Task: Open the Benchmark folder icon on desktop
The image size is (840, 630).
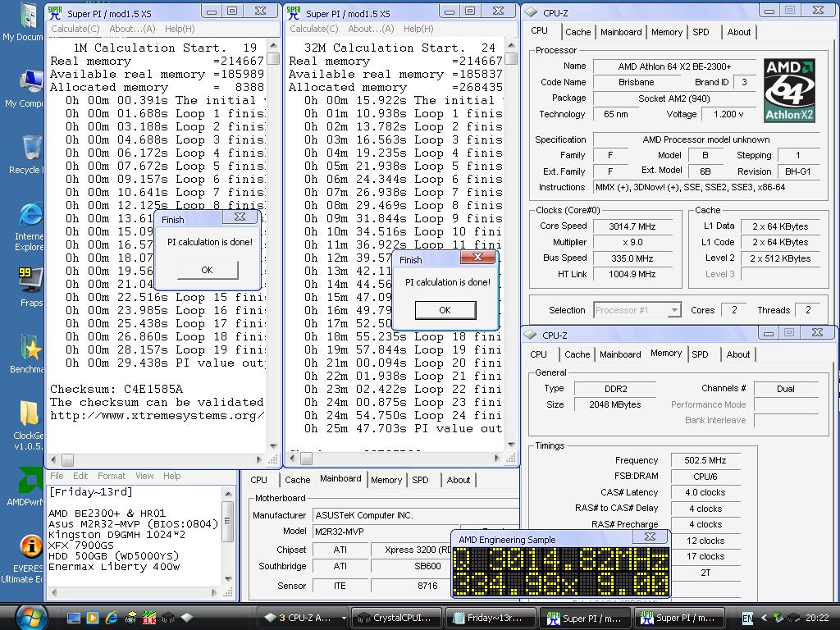Action: (x=30, y=348)
